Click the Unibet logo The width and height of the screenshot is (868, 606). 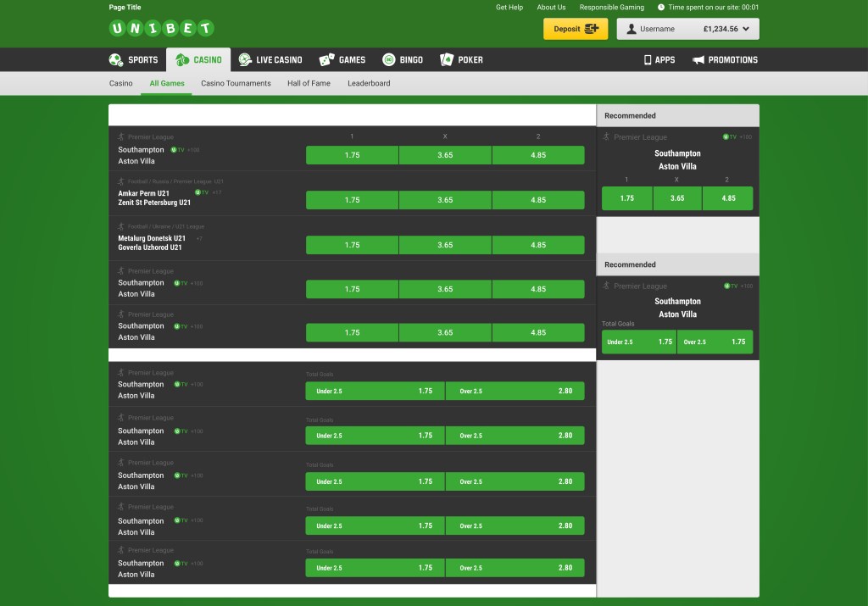161,29
